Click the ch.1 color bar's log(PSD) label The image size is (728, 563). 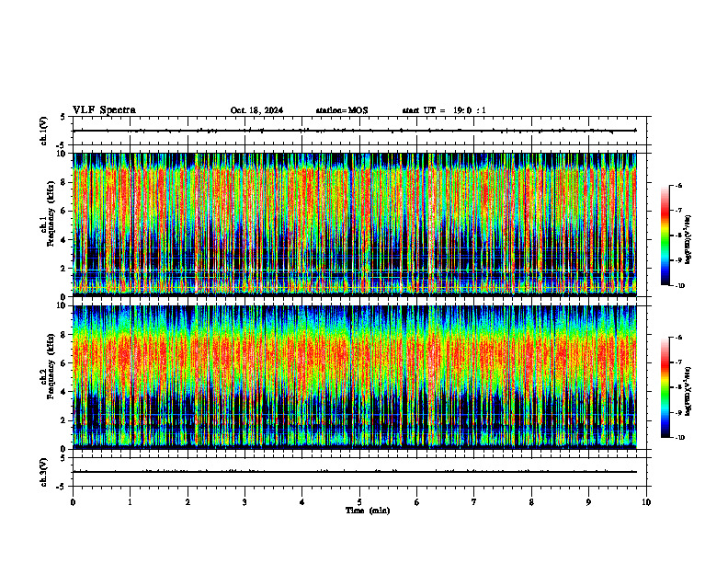(x=688, y=240)
